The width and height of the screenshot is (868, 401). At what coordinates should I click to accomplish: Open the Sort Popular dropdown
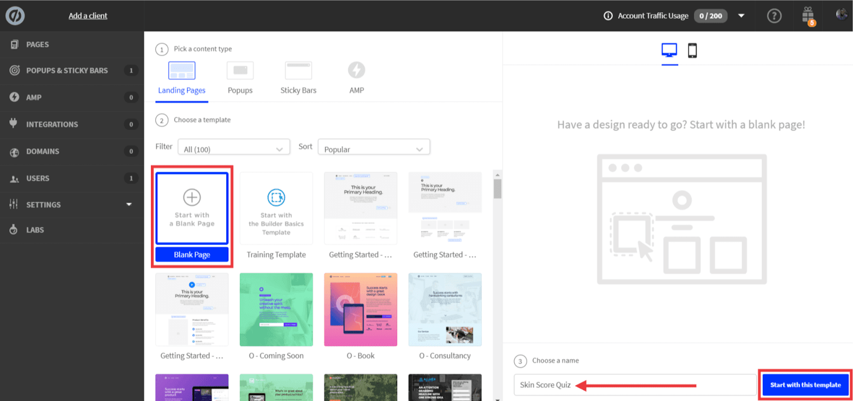click(374, 147)
